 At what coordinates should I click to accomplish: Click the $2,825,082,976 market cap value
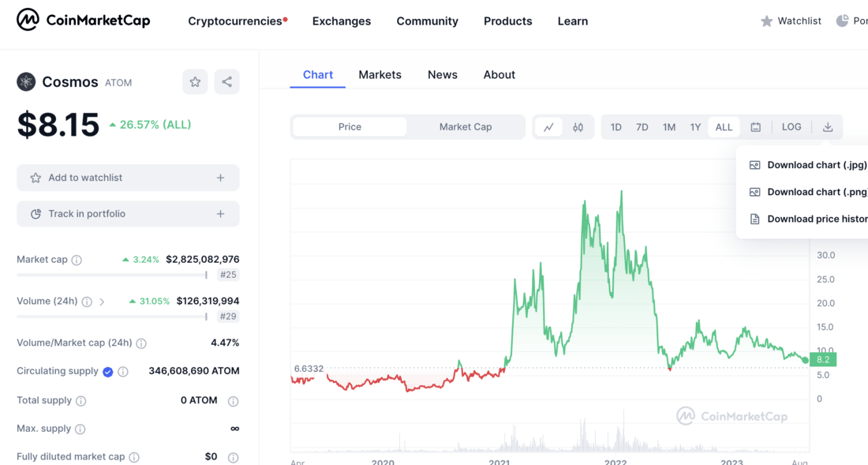(203, 260)
